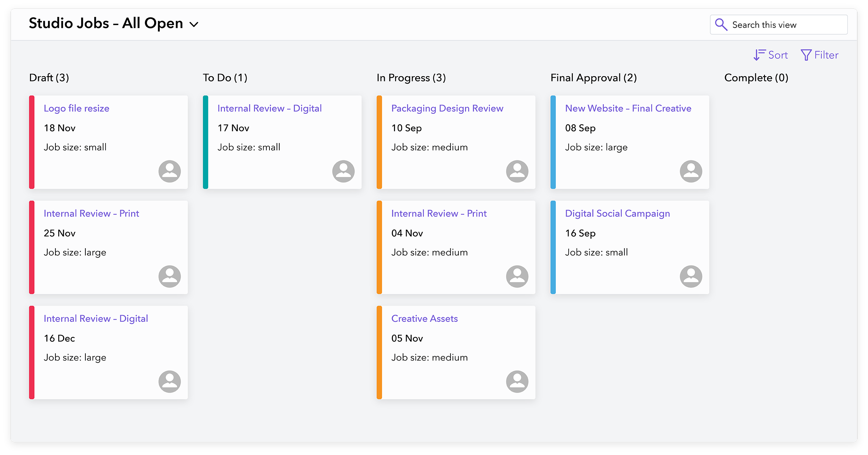Select the Complete (0) column header
The width and height of the screenshot is (868, 455).
pos(756,78)
